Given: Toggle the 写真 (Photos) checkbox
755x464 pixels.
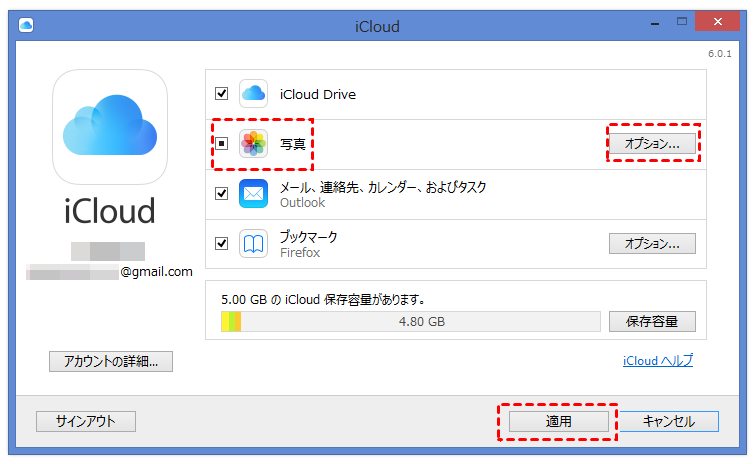Looking at the screenshot, I should [x=222, y=144].
